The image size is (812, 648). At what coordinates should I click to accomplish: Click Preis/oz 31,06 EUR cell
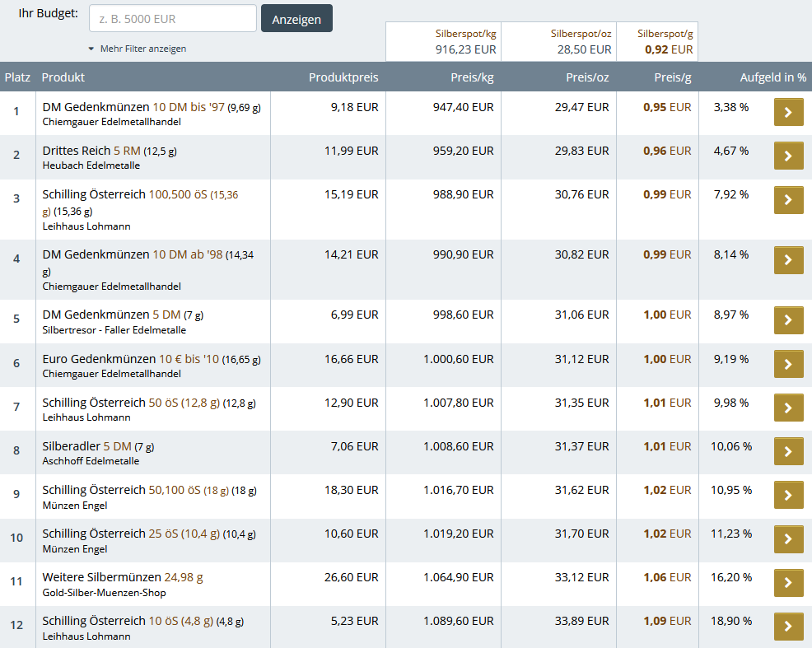(581, 315)
